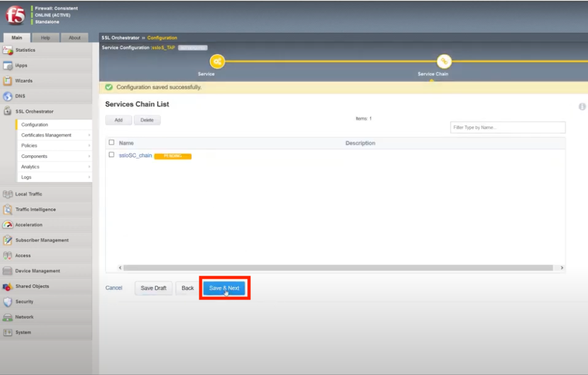Image resolution: width=588 pixels, height=375 pixels.
Task: Click the horizontal scrollbar thumb
Action: (x=338, y=267)
